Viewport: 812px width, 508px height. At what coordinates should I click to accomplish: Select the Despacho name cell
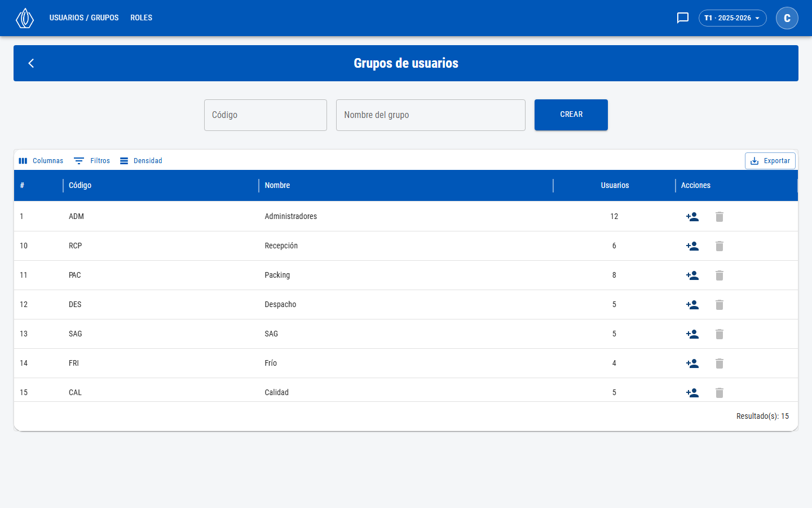[406, 304]
